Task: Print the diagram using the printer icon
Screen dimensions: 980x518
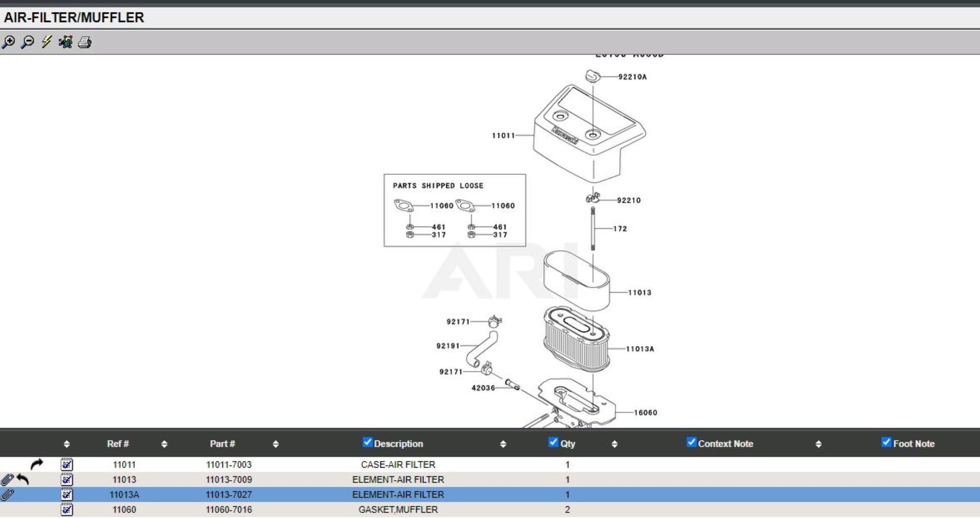Action: coord(85,42)
